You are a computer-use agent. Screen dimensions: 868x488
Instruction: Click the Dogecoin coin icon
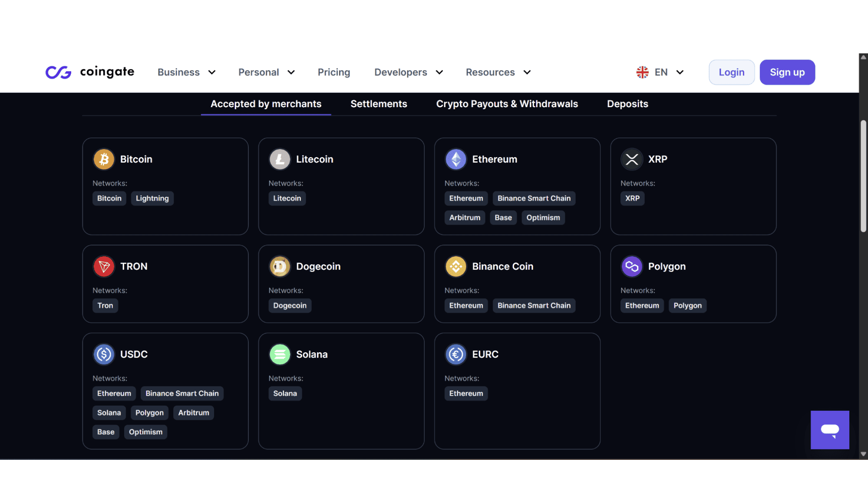[x=280, y=266]
